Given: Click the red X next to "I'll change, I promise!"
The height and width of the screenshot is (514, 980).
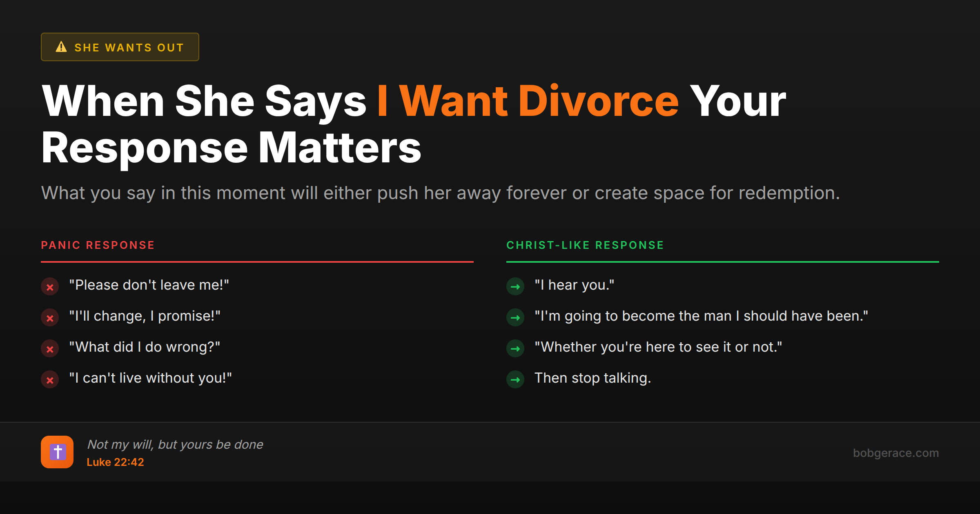Looking at the screenshot, I should [x=50, y=318].
